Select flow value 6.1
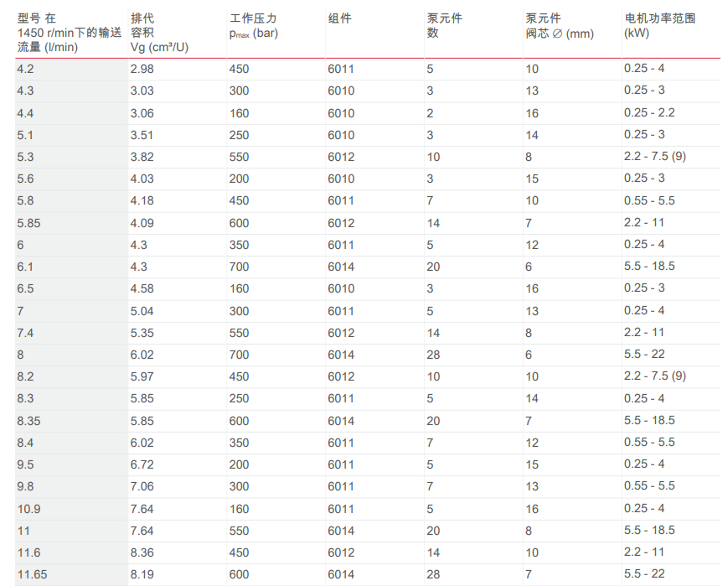728x586 pixels. (25, 267)
